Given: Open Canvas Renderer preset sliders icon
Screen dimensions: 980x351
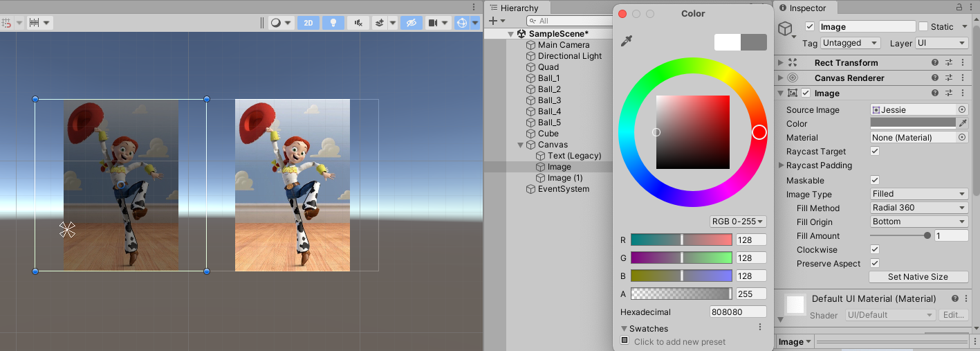Looking at the screenshot, I should coord(949,78).
